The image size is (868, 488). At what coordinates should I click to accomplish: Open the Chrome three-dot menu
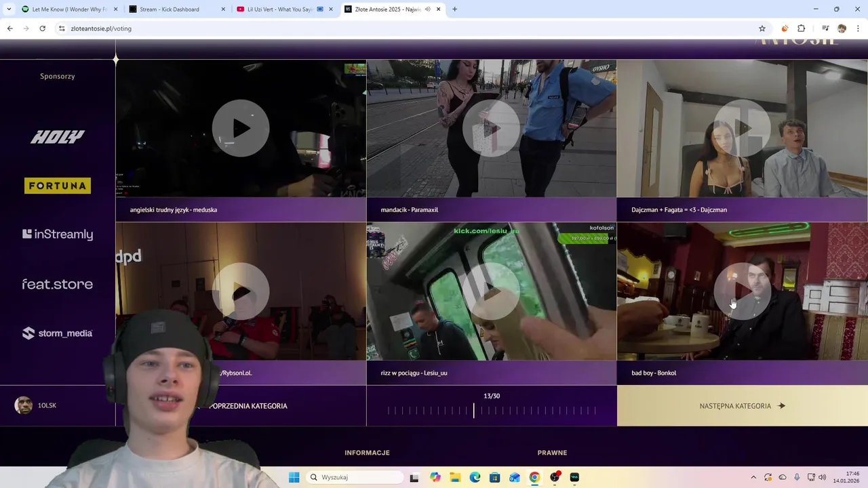[x=859, y=28]
